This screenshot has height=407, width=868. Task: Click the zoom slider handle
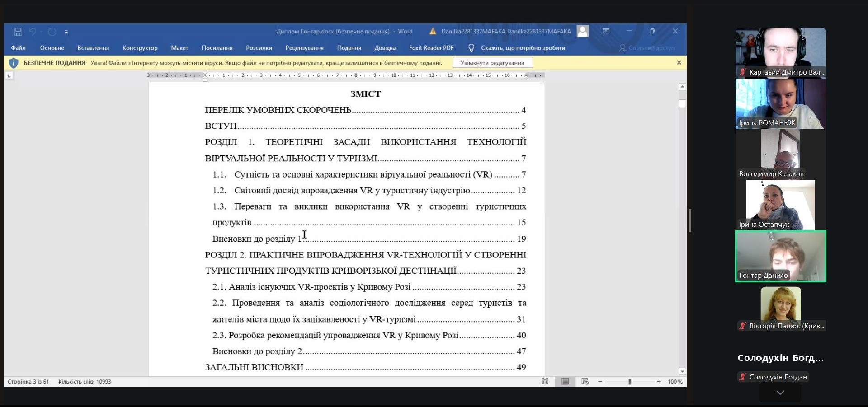point(630,382)
